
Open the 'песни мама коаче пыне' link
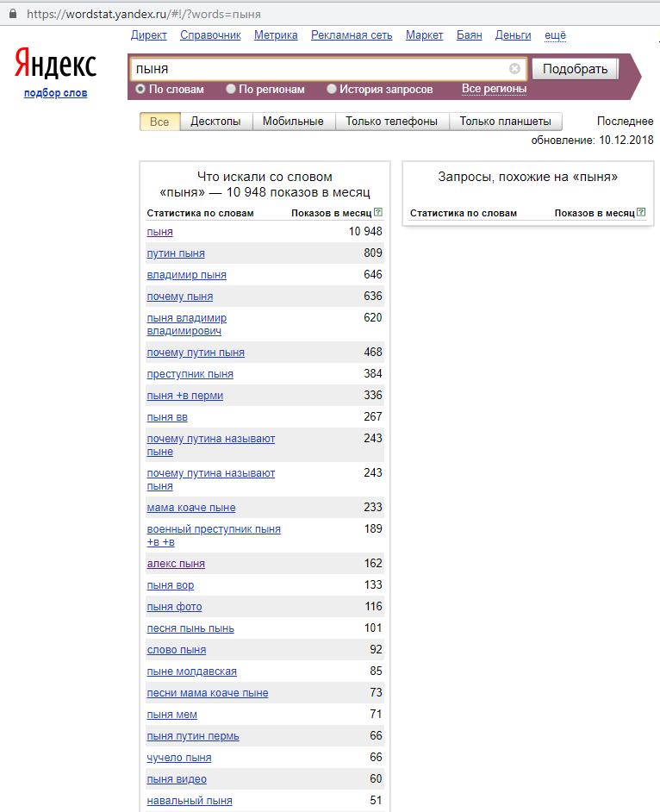pos(208,693)
